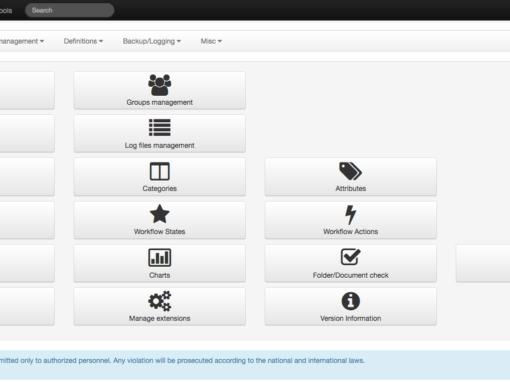Click the Groups management people icon
The image size is (510, 382).
(160, 85)
